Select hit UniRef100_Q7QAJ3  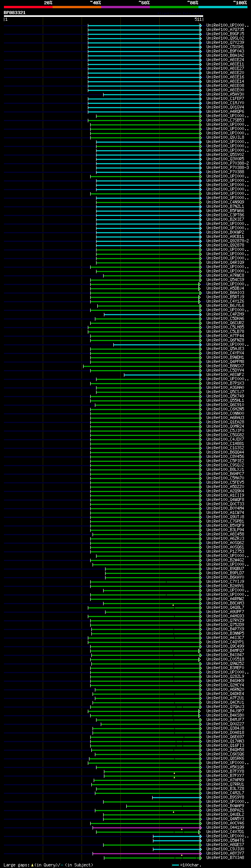[x=225, y=706]
